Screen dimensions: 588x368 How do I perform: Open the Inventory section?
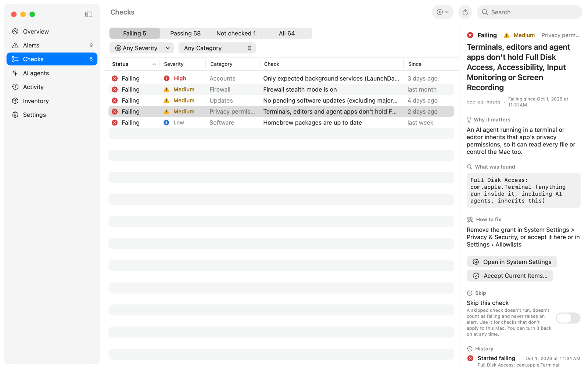click(52, 101)
